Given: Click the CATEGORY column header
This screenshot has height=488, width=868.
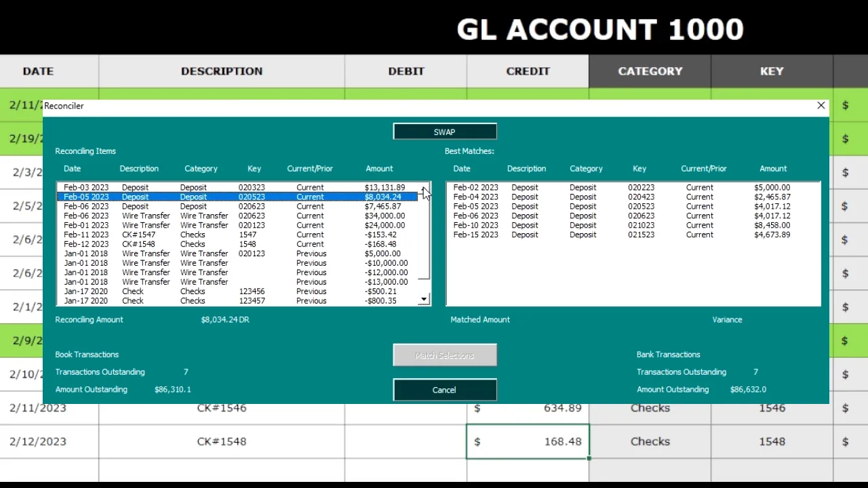Looking at the screenshot, I should pyautogui.click(x=649, y=71).
